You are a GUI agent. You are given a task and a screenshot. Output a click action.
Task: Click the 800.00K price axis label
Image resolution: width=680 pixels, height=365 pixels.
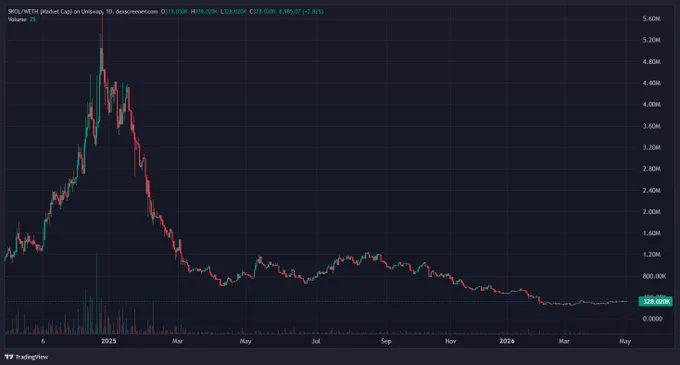pyautogui.click(x=654, y=276)
